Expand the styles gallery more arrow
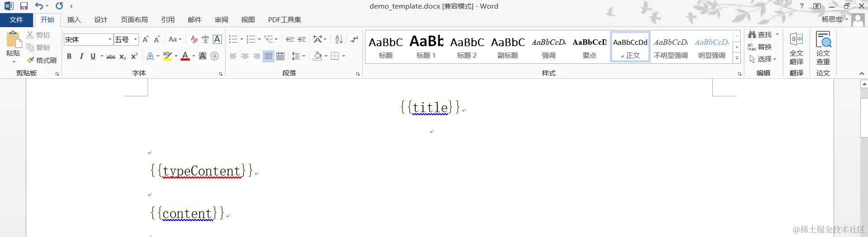The image size is (868, 237). pos(737,58)
